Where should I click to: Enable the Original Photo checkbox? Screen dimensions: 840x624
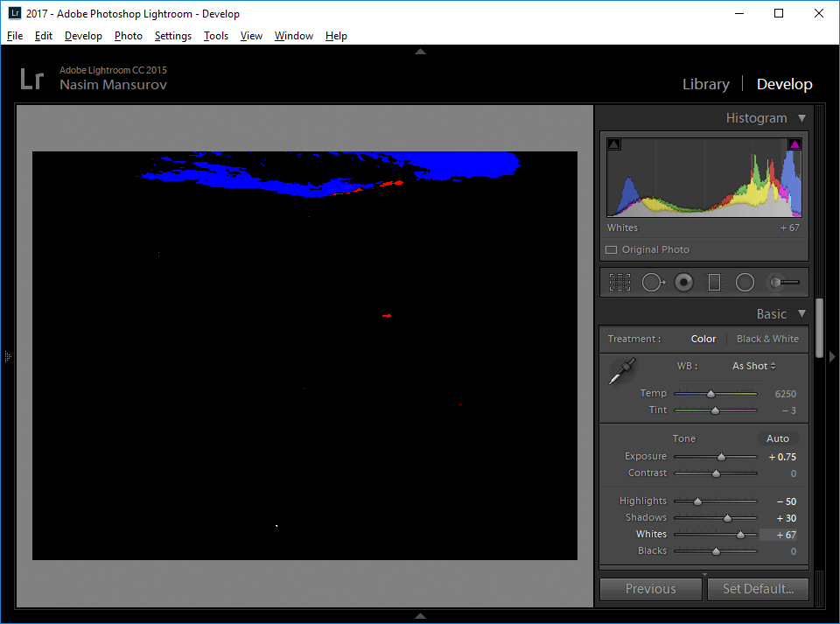pos(612,249)
